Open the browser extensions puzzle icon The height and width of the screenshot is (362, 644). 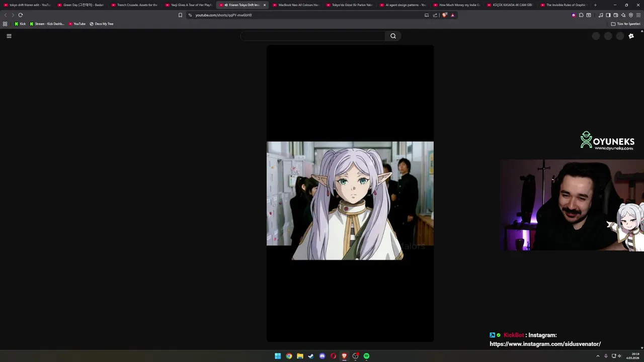(x=581, y=15)
